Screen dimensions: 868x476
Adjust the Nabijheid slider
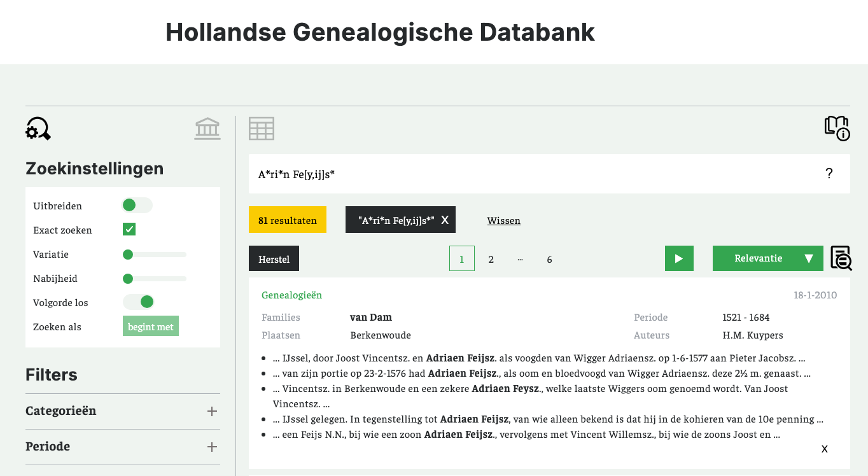(x=155, y=278)
